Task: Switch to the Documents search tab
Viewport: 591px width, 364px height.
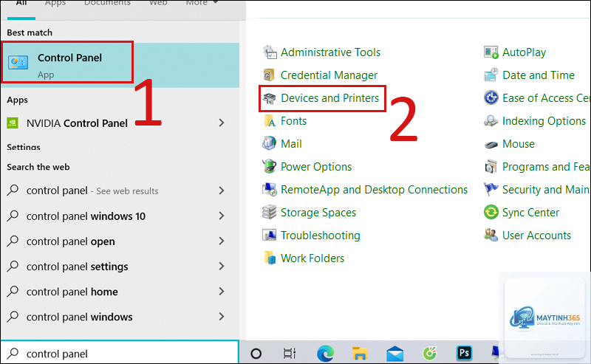Action: click(107, 3)
